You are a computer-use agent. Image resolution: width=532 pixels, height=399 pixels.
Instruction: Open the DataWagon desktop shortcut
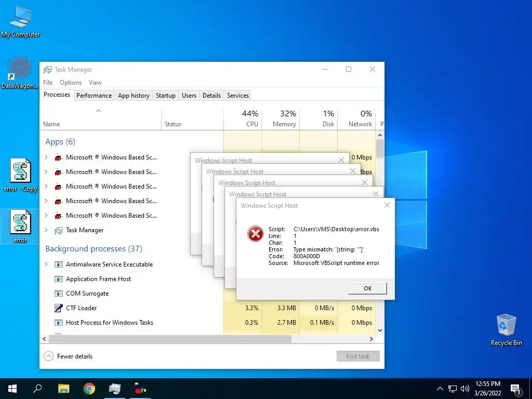[x=20, y=73]
